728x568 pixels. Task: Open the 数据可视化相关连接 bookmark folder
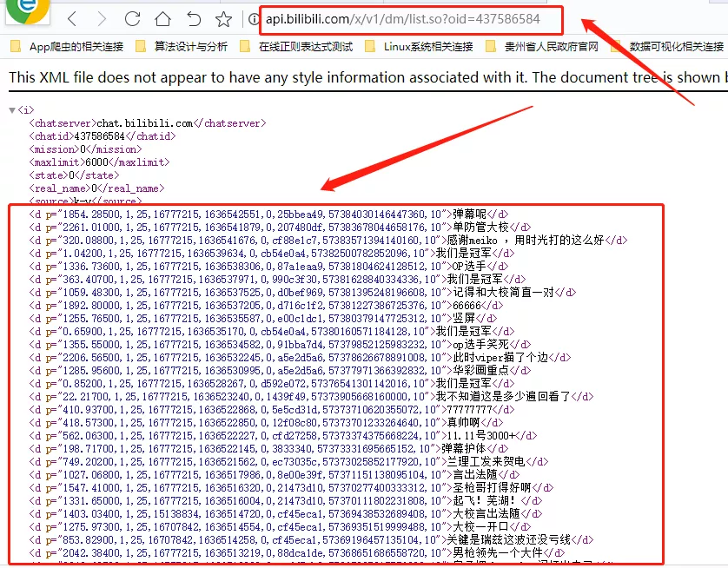click(x=667, y=46)
